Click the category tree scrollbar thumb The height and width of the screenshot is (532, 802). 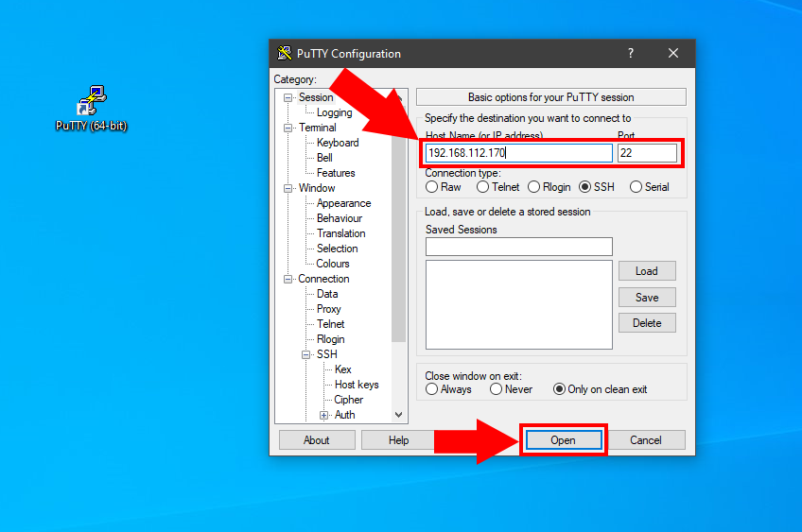(399, 225)
